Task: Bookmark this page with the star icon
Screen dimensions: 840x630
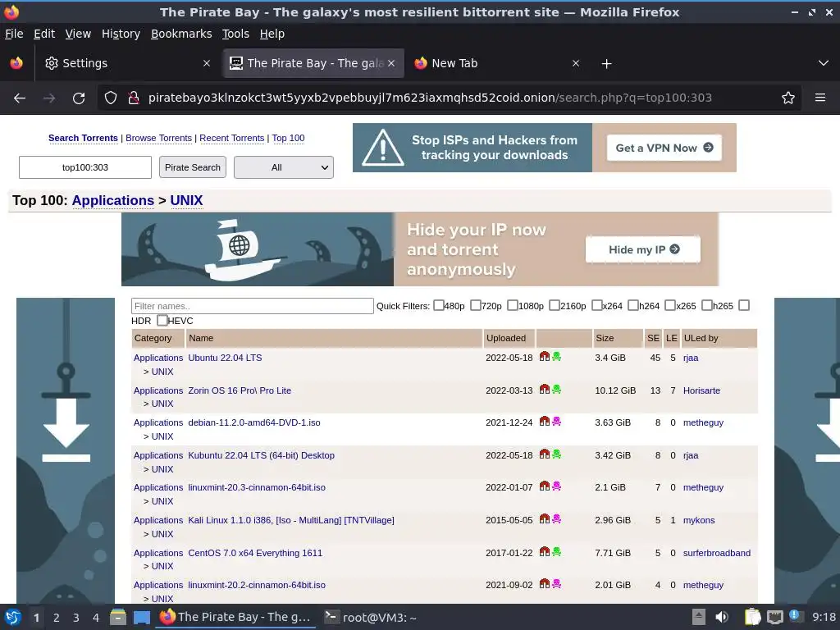Action: point(788,98)
